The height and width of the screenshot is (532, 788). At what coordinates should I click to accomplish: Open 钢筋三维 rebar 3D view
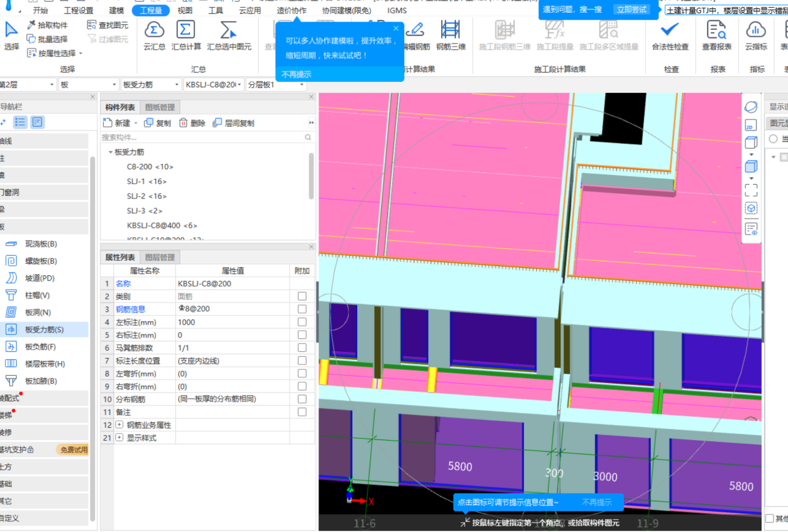pos(450,35)
